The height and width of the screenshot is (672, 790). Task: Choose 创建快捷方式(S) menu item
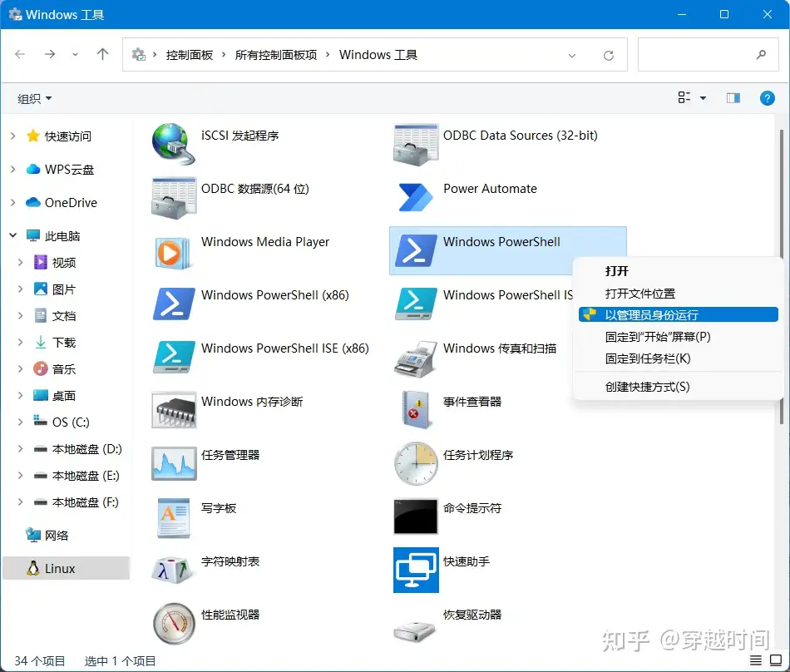point(678,387)
